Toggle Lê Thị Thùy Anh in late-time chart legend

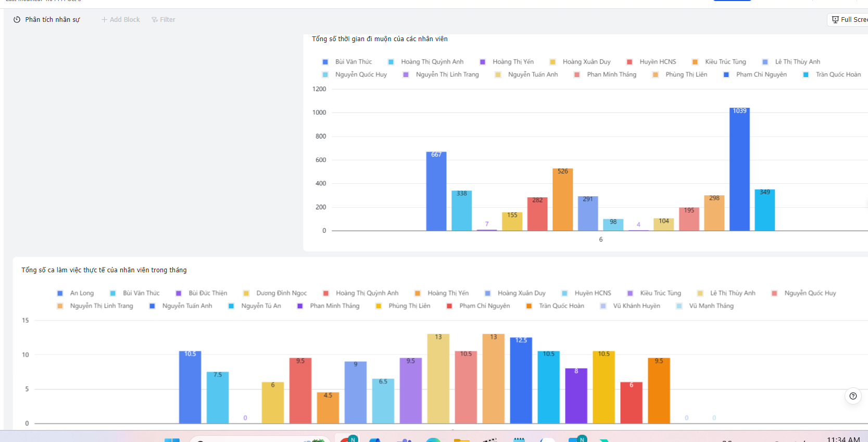click(x=791, y=62)
